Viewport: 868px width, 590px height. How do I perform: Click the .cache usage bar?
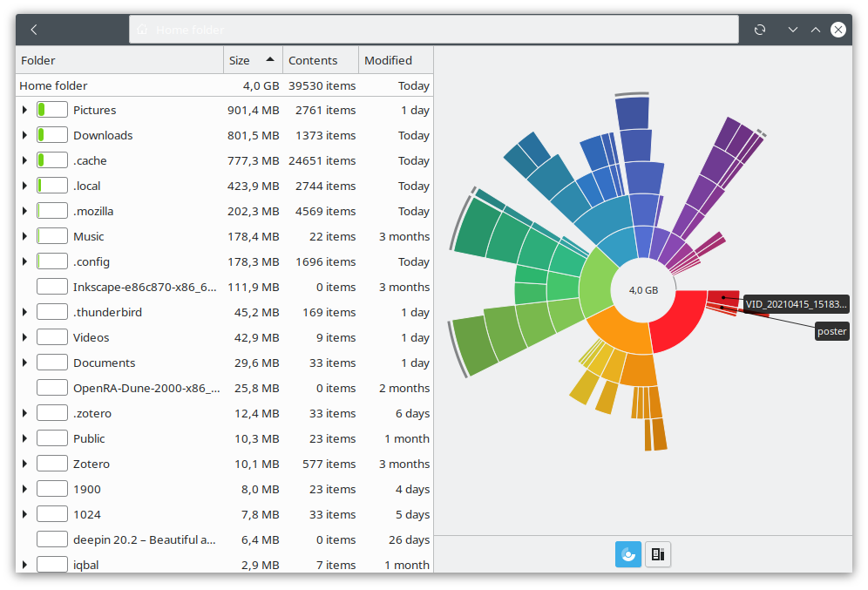pos(52,160)
